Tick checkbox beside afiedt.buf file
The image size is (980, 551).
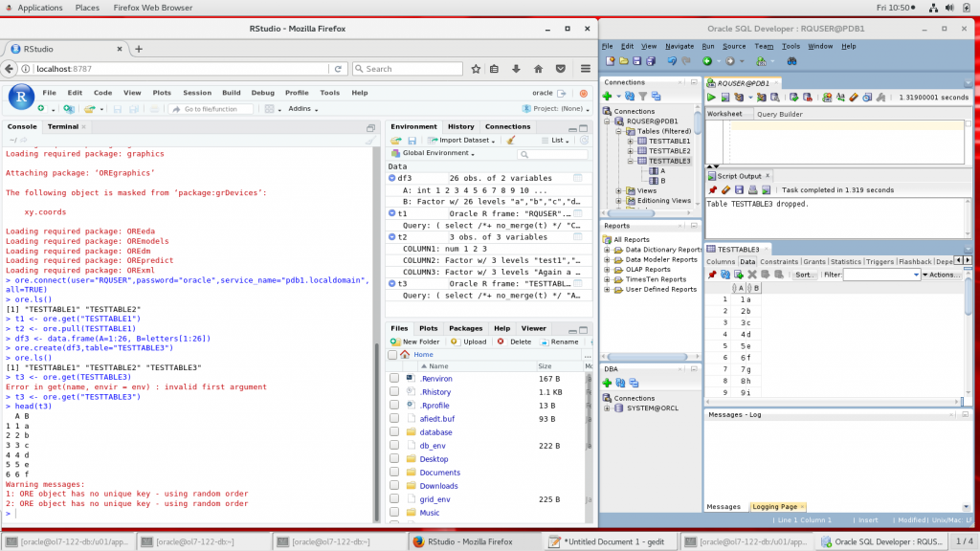[394, 419]
